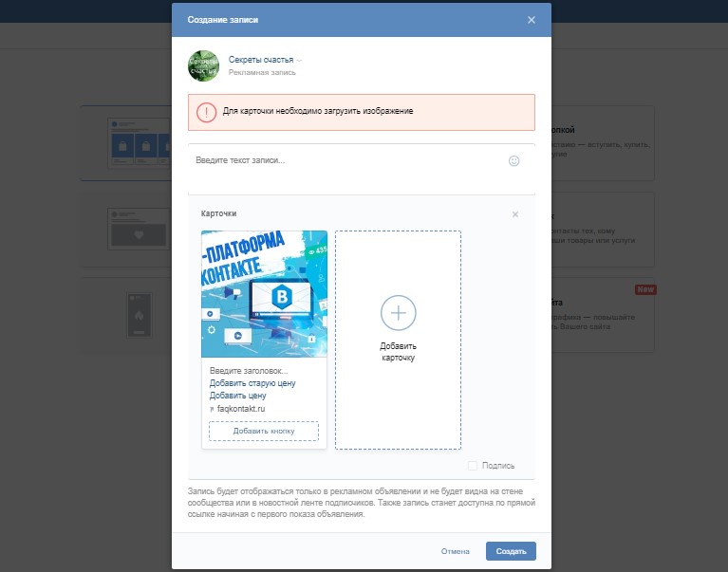
Task: Select the heart post format thumbnail behind dialog
Action: point(139,230)
